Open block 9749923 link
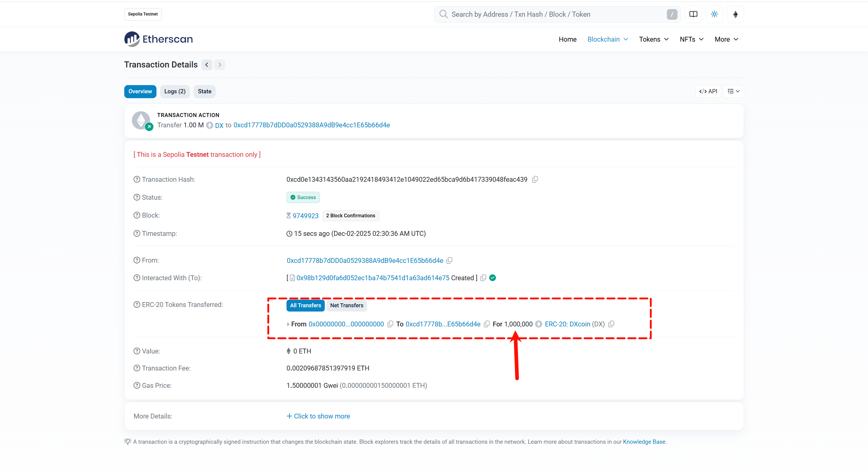Image resolution: width=868 pixels, height=472 pixels. [x=305, y=216]
